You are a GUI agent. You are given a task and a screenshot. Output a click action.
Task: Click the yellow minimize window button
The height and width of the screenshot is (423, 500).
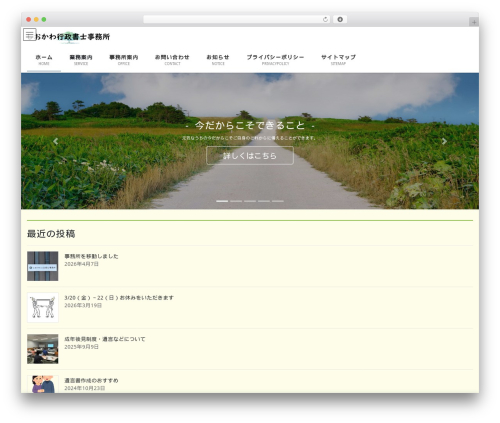(36, 20)
